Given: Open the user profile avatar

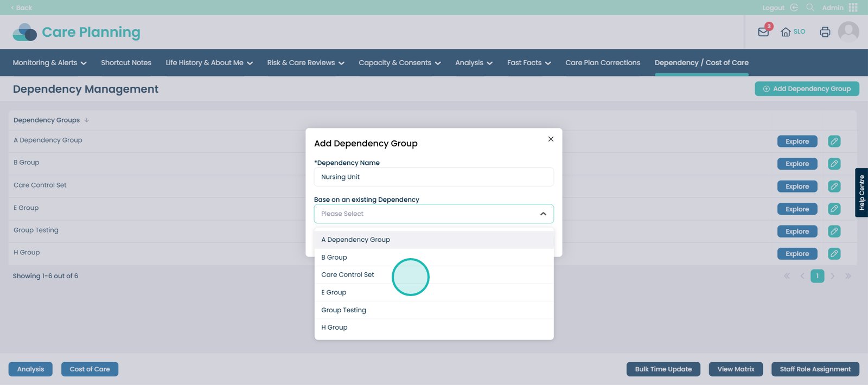Looking at the screenshot, I should (x=848, y=32).
